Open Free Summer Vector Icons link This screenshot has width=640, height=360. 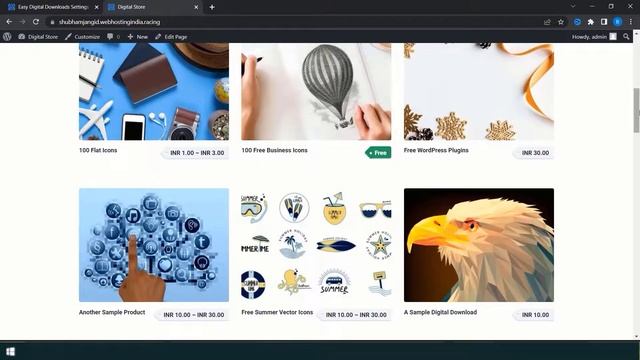pos(277,312)
